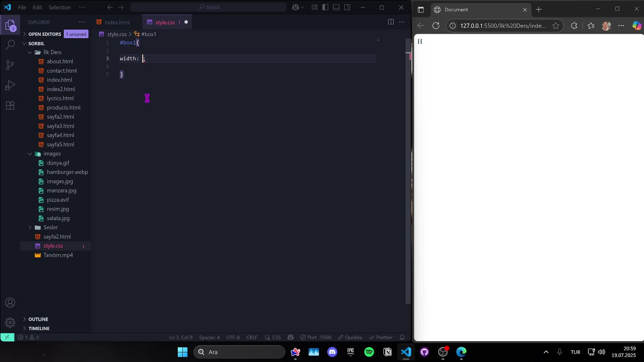This screenshot has width=644, height=362.
Task: Open the browser tab actions menu icon
Action: 421,10
